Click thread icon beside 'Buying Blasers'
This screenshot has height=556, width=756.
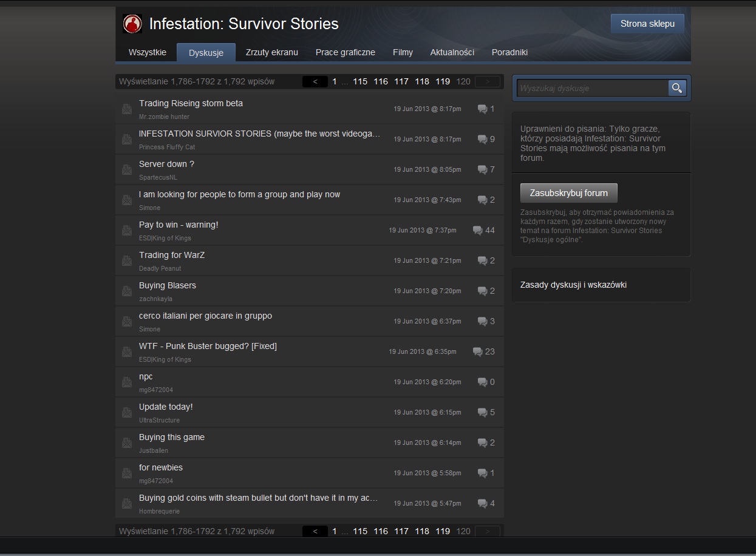(x=126, y=291)
